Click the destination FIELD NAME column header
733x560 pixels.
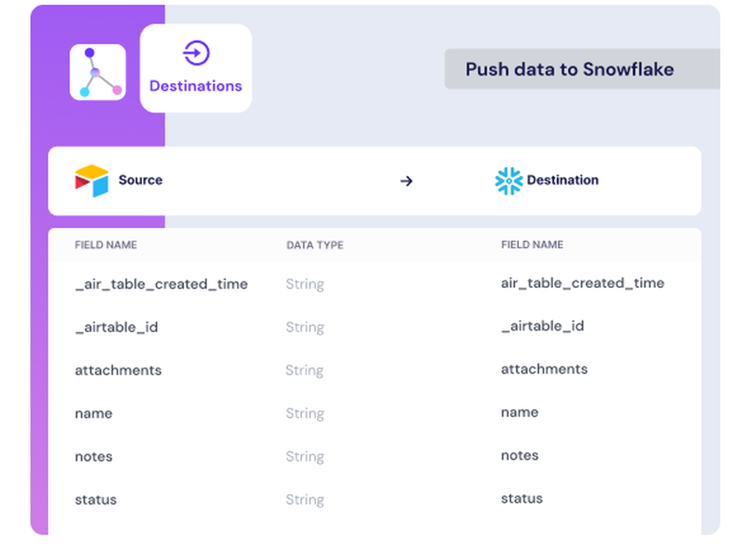coord(532,245)
